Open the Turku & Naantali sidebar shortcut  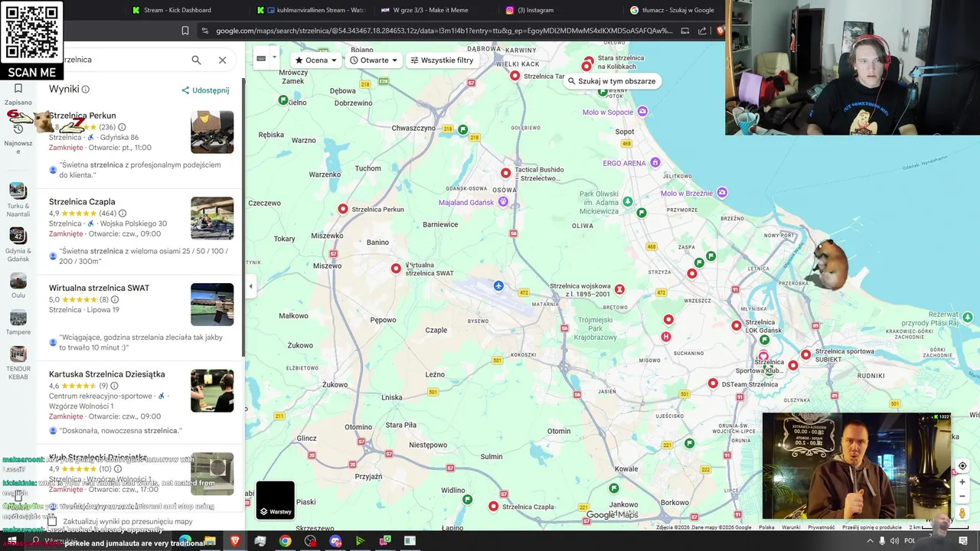(x=18, y=201)
